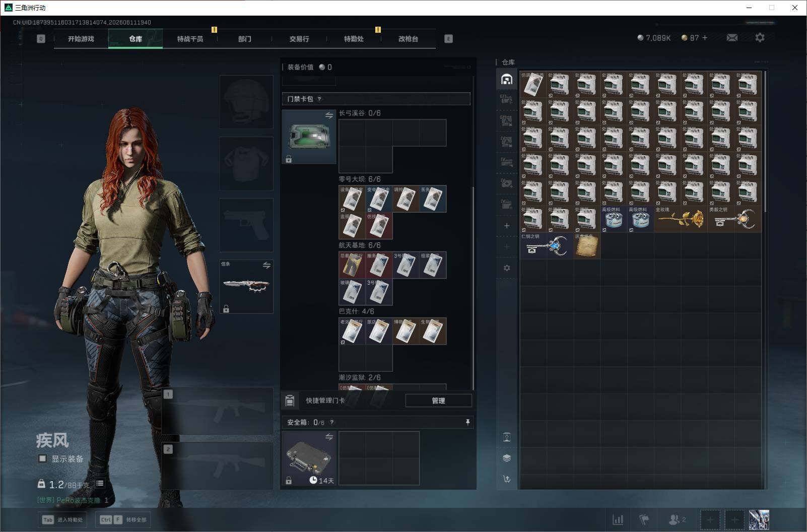The width and height of the screenshot is (807, 532).
Task: Click the safe box case with 14天 timer
Action: pos(309,458)
